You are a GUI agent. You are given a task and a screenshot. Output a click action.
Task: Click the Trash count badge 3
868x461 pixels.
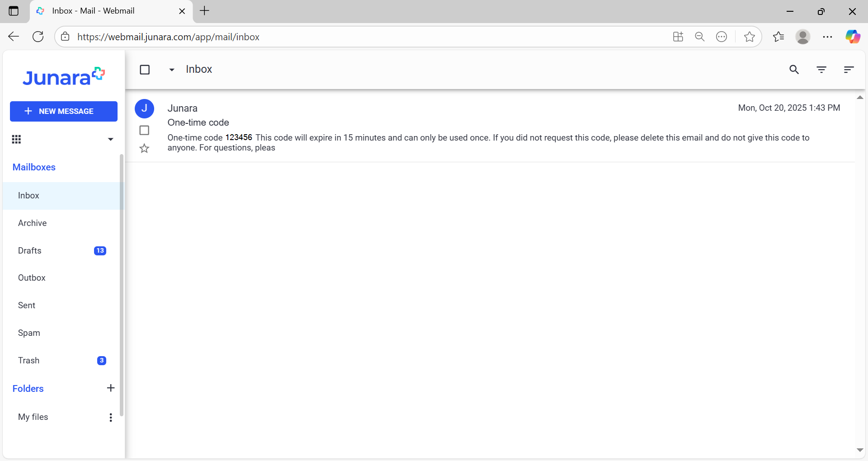point(102,361)
